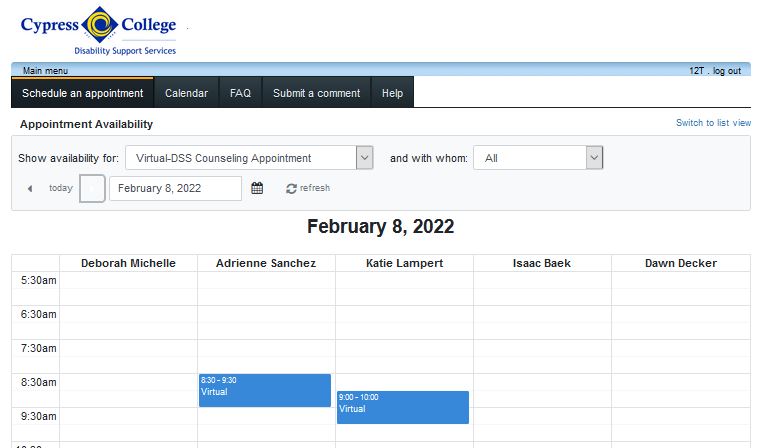This screenshot has height=448, width=757.
Task: Select Adrienne Sanchez 8:30 - 9:30 Virtual slot
Action: click(265, 390)
